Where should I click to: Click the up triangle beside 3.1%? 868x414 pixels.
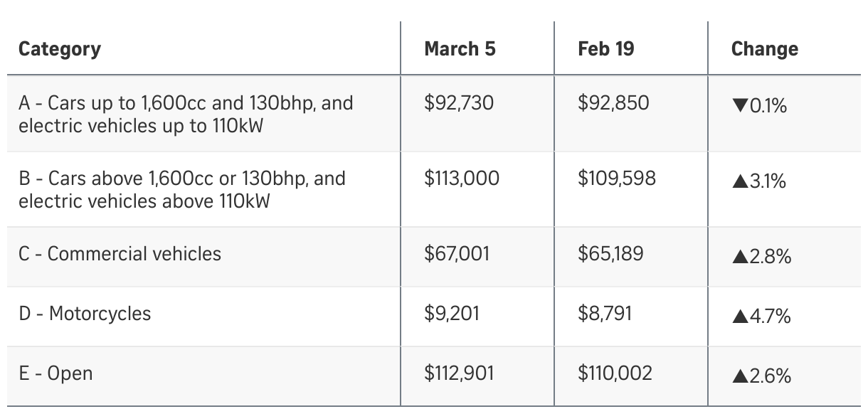click(x=740, y=182)
